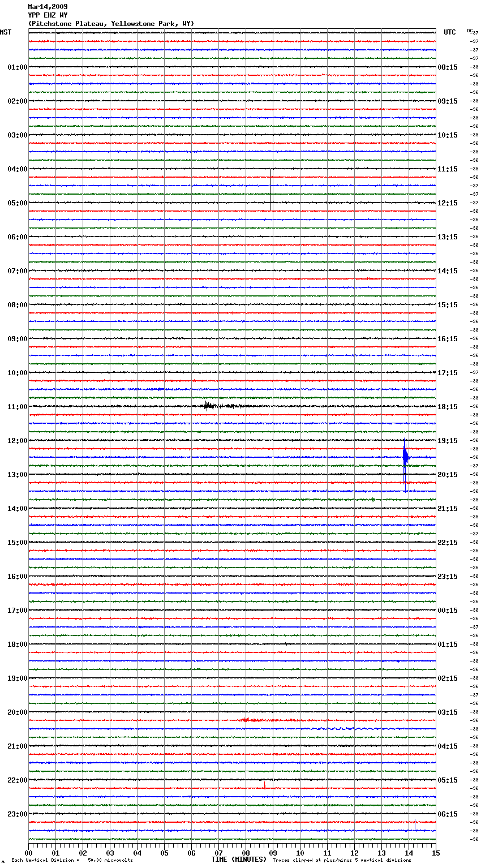
Task: Click the 11:00 MST row label
Action: tap(17, 407)
